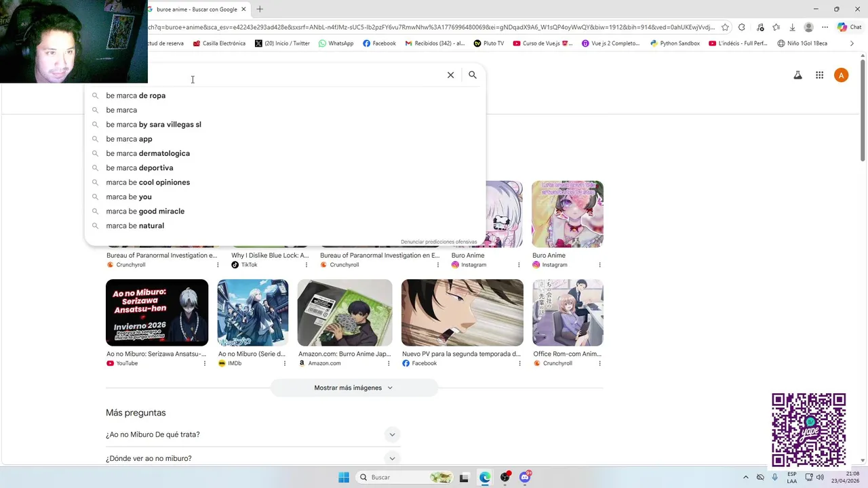Click the magnifier search button
The height and width of the screenshot is (488, 868).
point(473,75)
